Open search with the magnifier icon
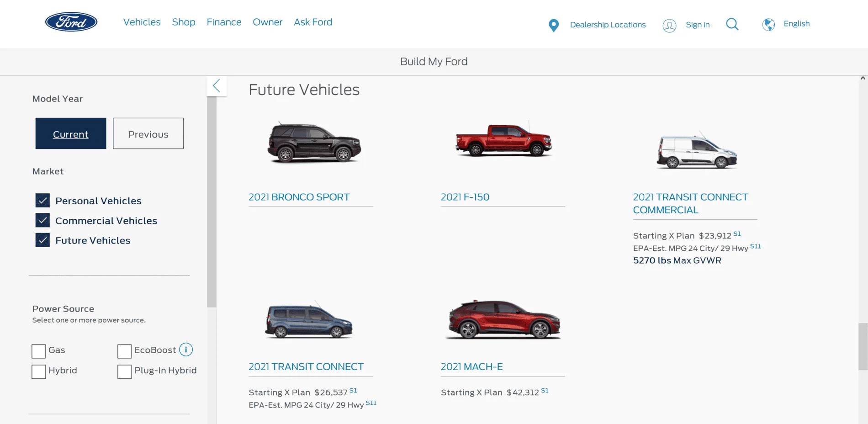This screenshot has height=424, width=868. pos(732,24)
